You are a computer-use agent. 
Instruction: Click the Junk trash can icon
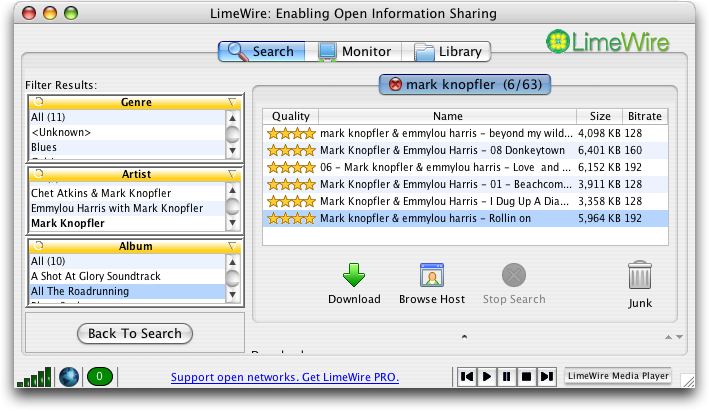point(640,276)
